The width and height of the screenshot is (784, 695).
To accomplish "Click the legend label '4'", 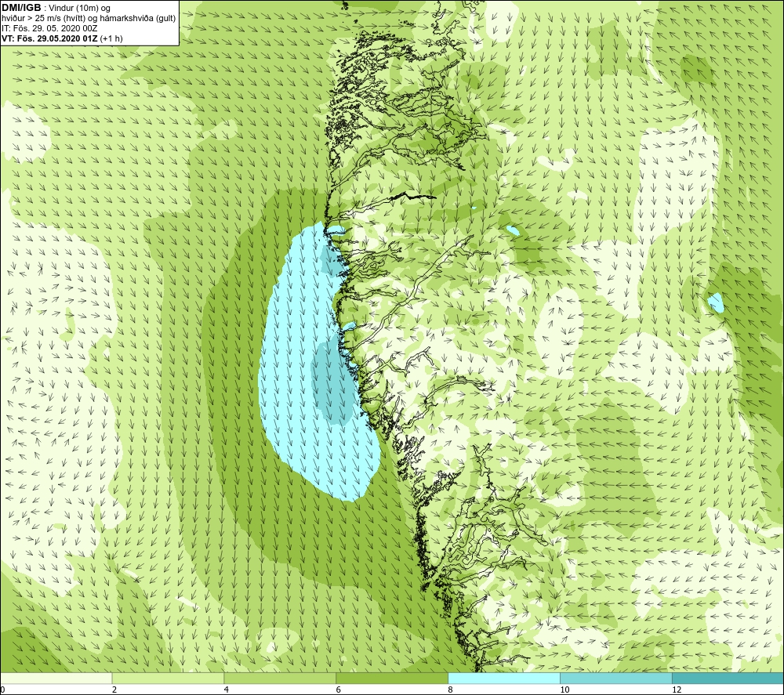I will (x=227, y=690).
